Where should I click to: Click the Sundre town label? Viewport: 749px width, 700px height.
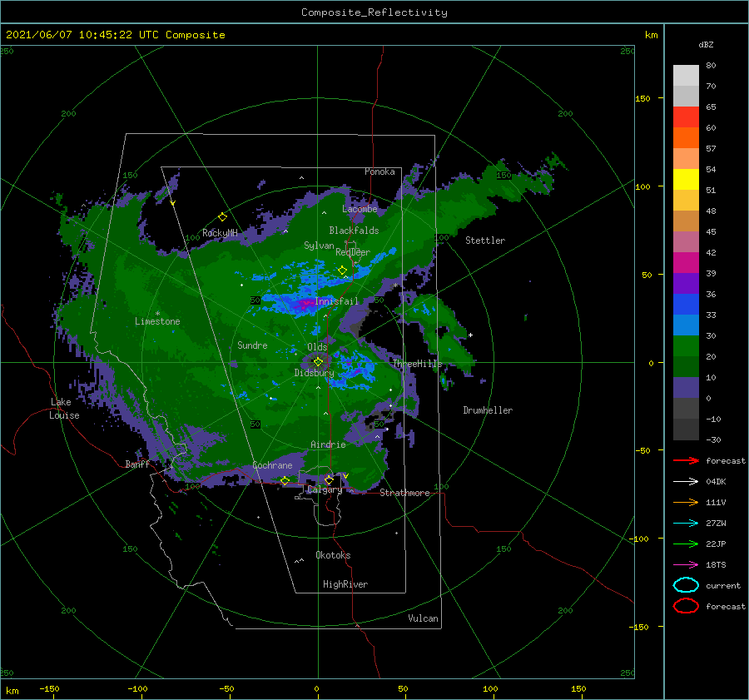(252, 345)
